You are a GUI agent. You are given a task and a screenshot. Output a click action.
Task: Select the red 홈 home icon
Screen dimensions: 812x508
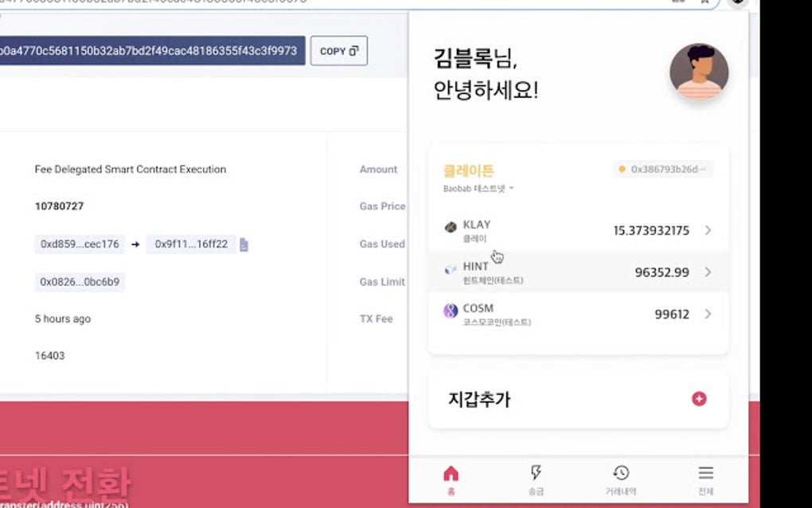[x=451, y=472]
